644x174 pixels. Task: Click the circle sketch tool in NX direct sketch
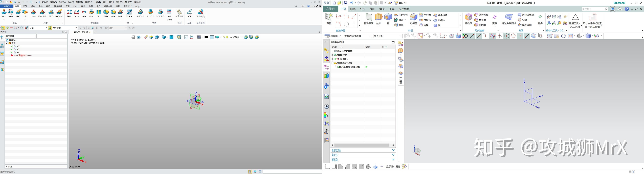pyautogui.click(x=346, y=24)
